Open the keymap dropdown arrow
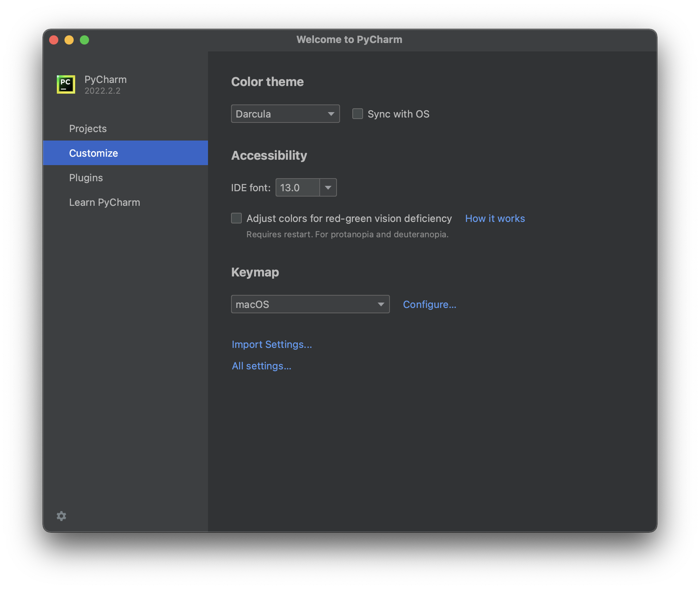This screenshot has width=700, height=589. point(380,304)
